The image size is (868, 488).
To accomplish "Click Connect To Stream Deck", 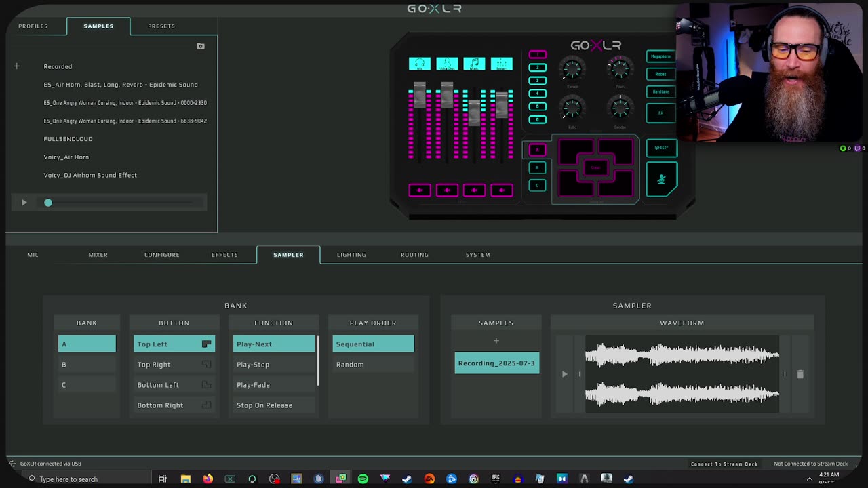I will pos(724,464).
